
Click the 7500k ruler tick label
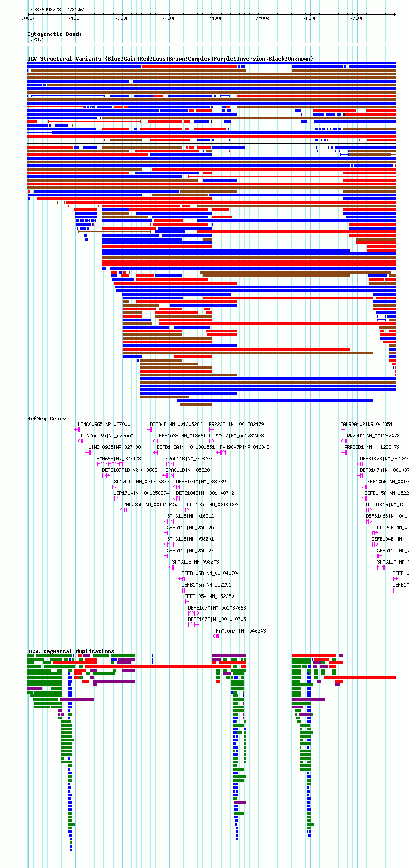tap(262, 18)
